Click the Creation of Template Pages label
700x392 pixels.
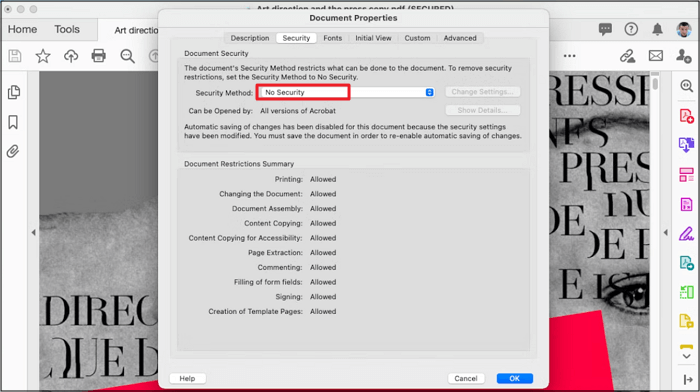[255, 312]
